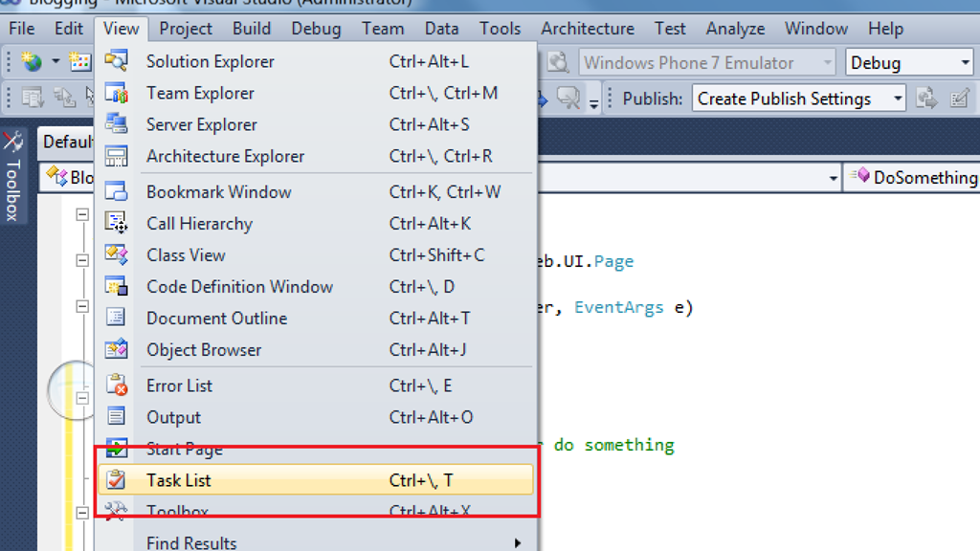Click the Task List clipboard icon
Viewport: 980px width, 551px height.
tap(116, 480)
